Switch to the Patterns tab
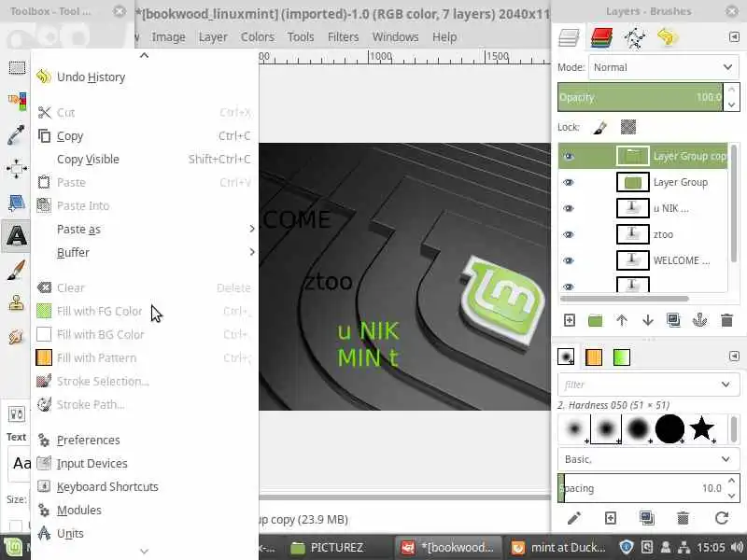Screen dimensions: 747x560 coord(594,357)
